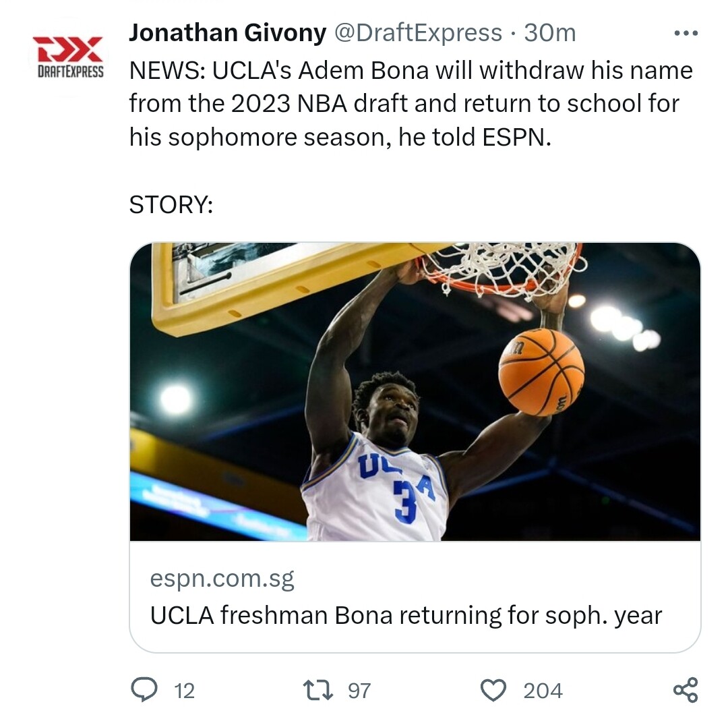The width and height of the screenshot is (728, 721).
Task: Click the like count 204
Action: [x=543, y=691]
